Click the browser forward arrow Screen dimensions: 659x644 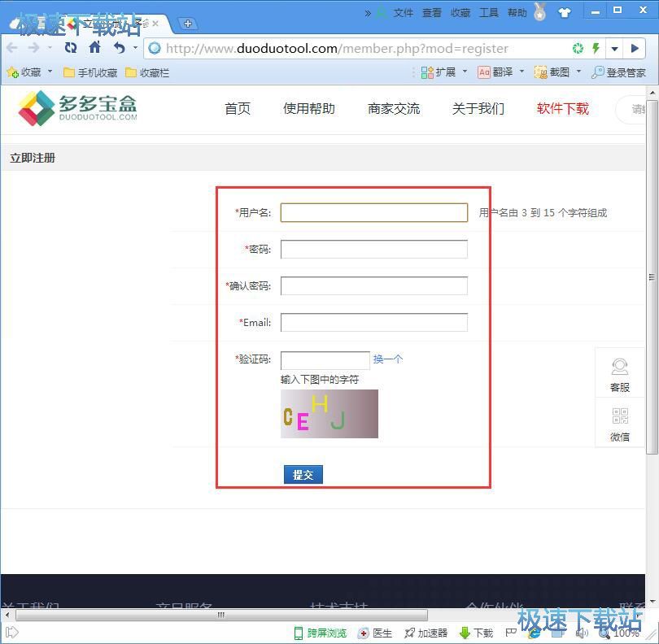point(33,48)
